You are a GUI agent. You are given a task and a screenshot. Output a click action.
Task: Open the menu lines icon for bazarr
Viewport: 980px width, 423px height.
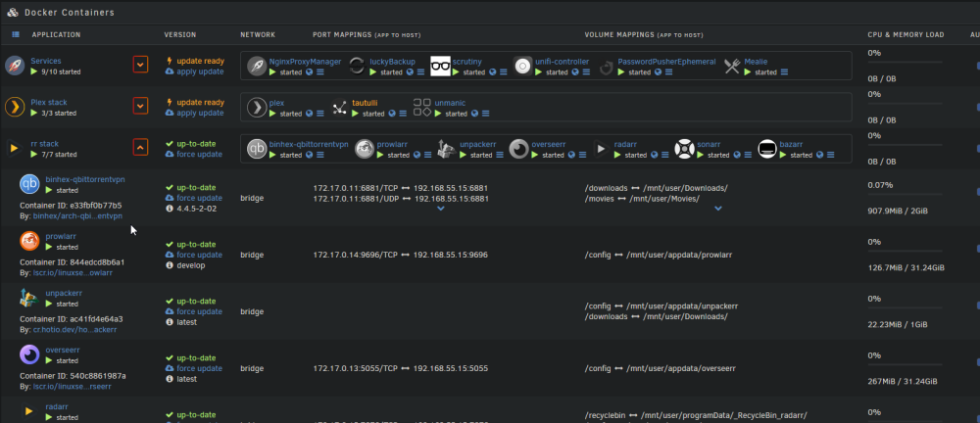click(x=830, y=155)
